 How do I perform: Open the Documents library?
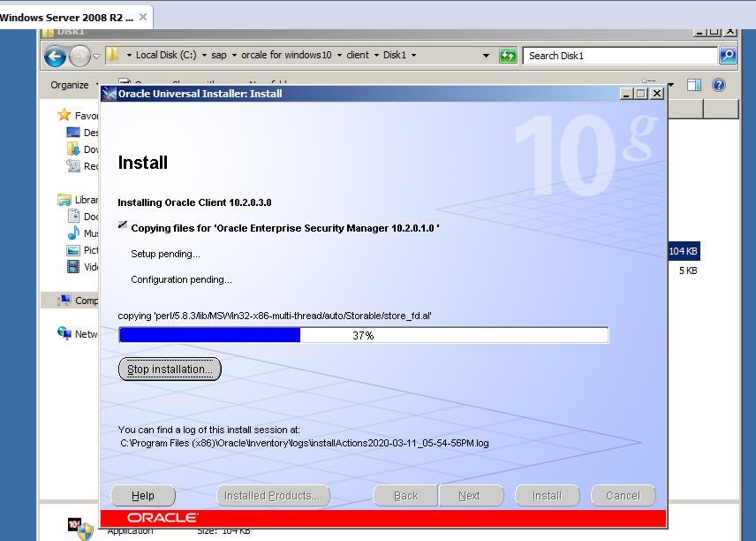click(x=82, y=216)
